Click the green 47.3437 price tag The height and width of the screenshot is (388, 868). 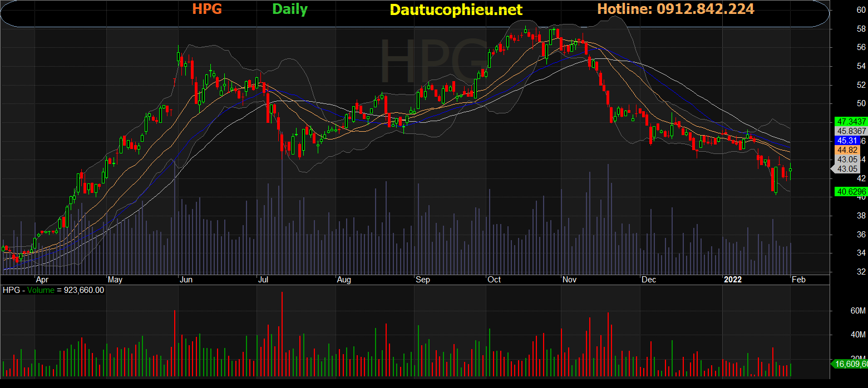click(x=850, y=121)
